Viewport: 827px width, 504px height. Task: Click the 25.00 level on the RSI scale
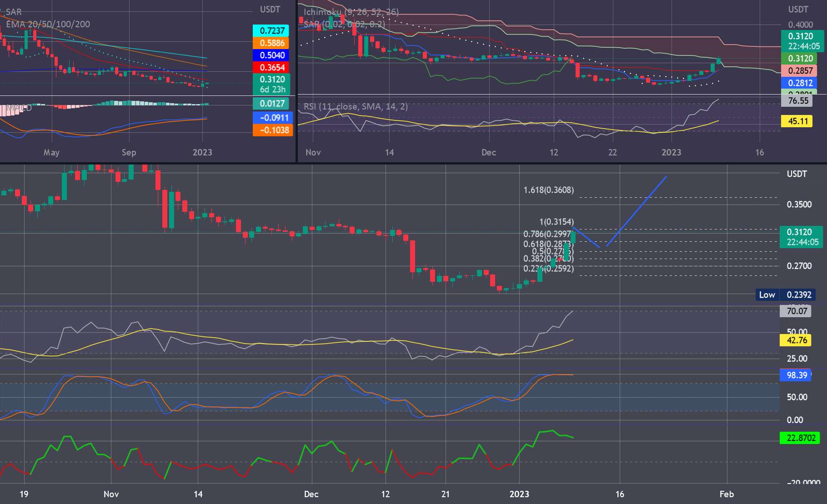797,359
